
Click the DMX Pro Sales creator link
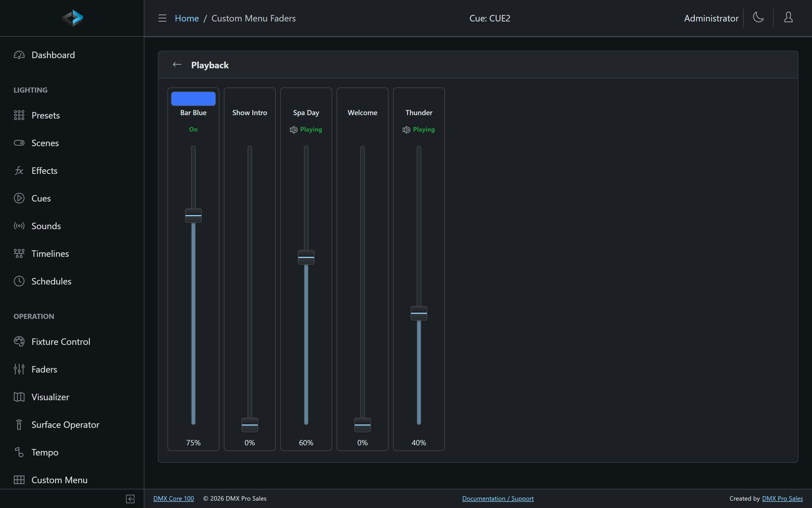point(782,499)
